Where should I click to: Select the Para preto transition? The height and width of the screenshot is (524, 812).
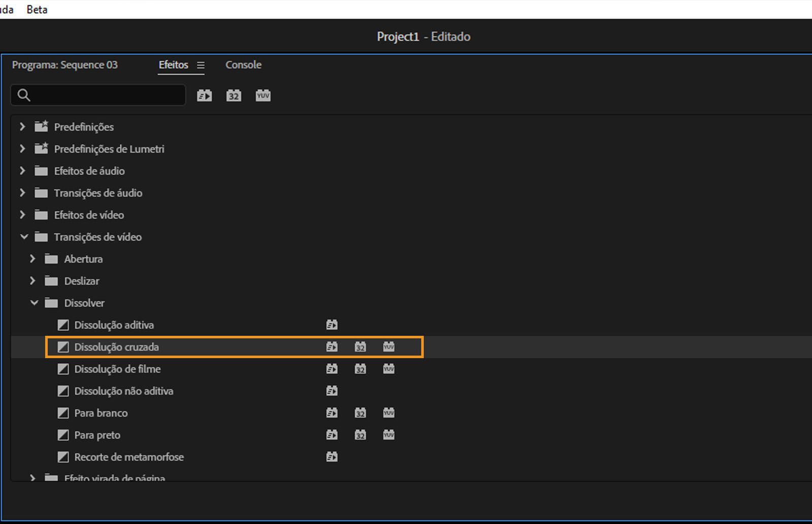97,435
